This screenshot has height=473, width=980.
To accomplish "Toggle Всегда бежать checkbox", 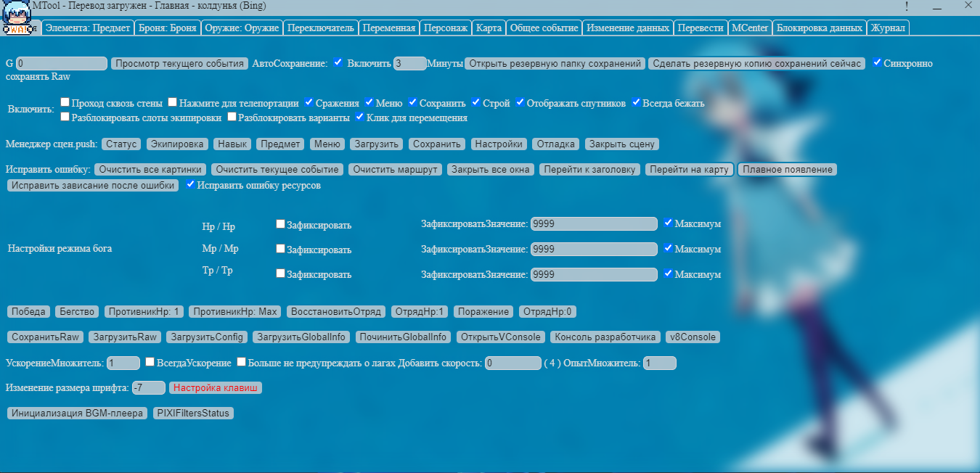I will (636, 102).
